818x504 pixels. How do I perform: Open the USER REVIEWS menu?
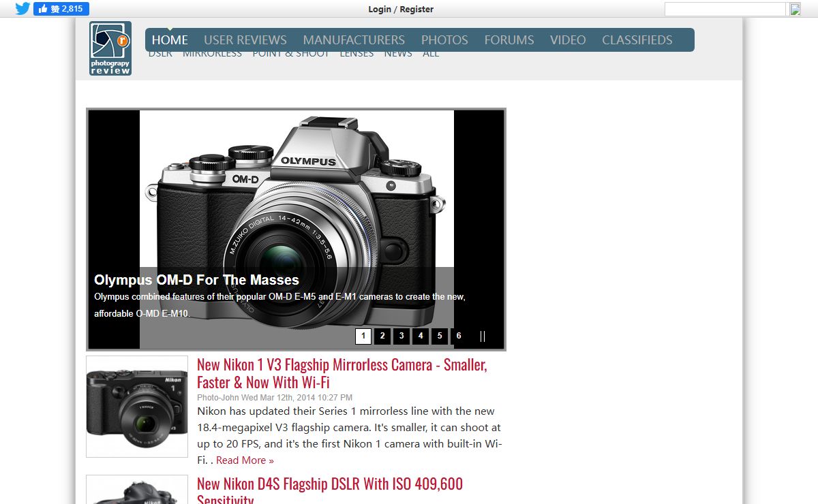(245, 40)
